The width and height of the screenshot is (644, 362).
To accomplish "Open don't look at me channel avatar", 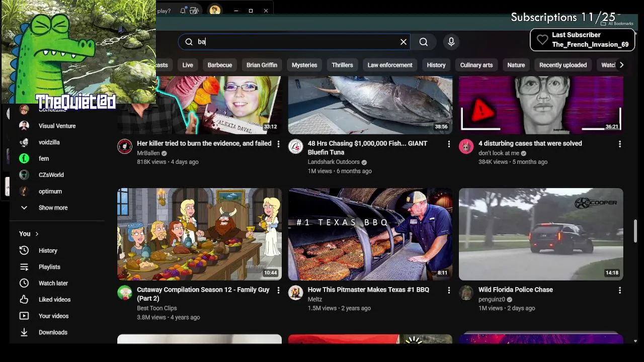I will [x=466, y=146].
